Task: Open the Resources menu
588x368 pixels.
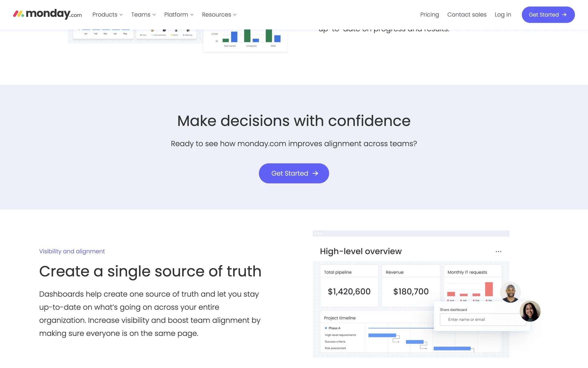Action: click(219, 15)
